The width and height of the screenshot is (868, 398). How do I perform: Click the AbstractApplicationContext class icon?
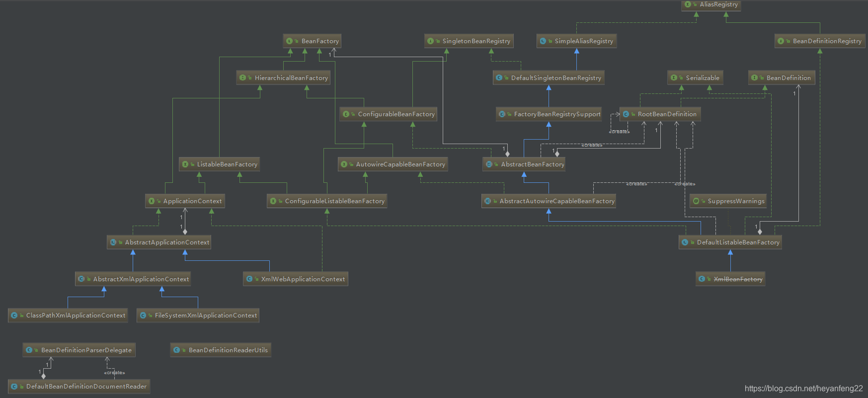pos(113,242)
